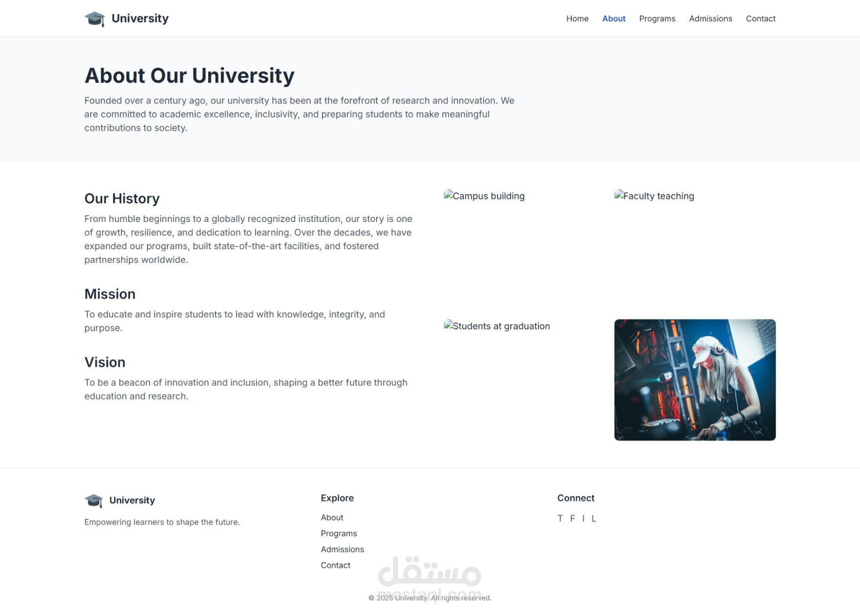Click the Connect footer heading

(576, 498)
